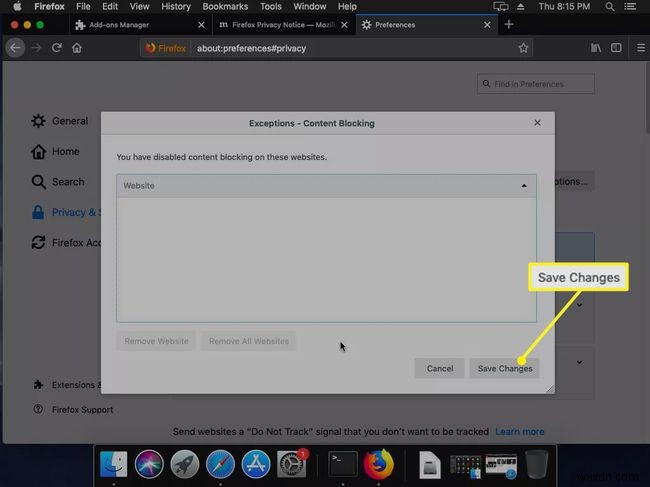Open the Apple menu
Screen dimensions: 650x487
tap(17, 6)
